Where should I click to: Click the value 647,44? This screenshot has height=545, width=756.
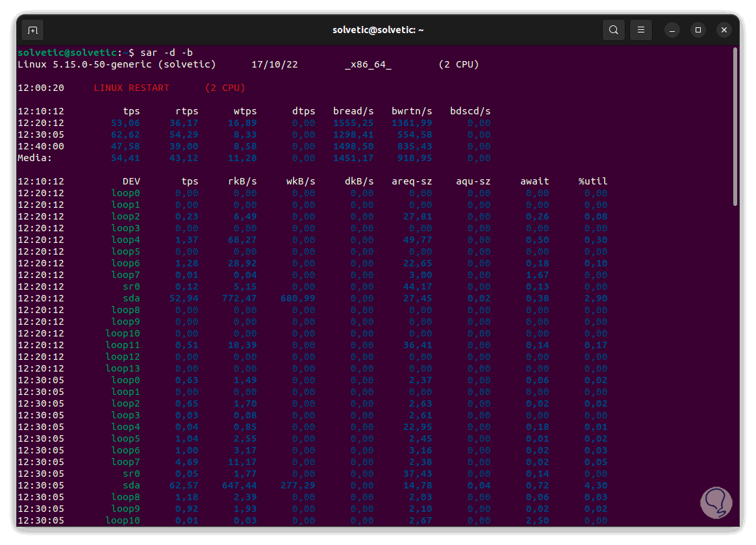click(239, 486)
